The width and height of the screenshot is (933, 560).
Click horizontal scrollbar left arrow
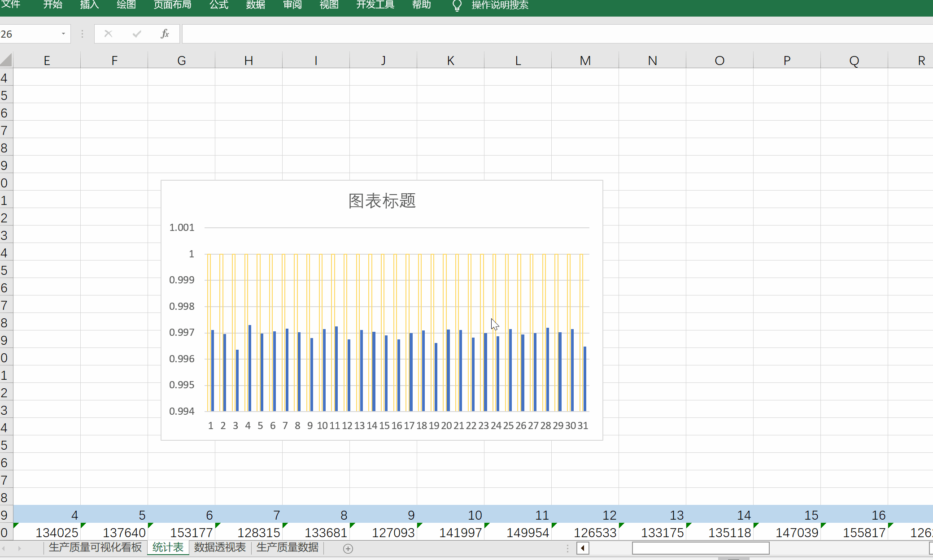tap(583, 548)
